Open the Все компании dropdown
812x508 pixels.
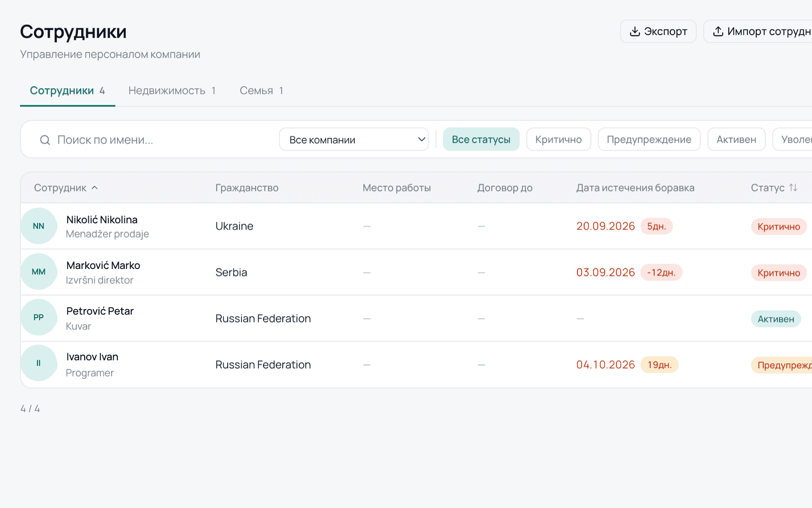(354, 140)
